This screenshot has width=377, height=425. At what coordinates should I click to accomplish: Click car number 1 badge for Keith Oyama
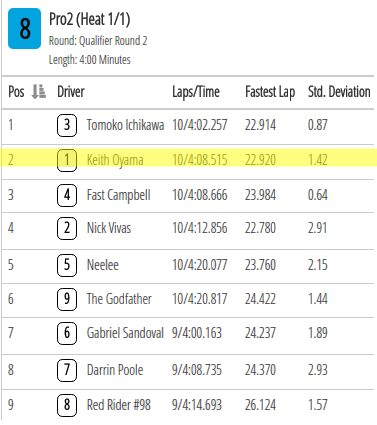67,160
